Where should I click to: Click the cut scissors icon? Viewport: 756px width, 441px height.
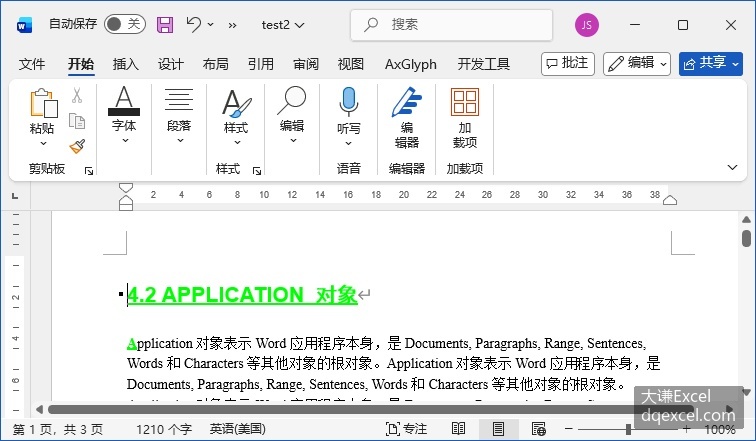tap(77, 95)
